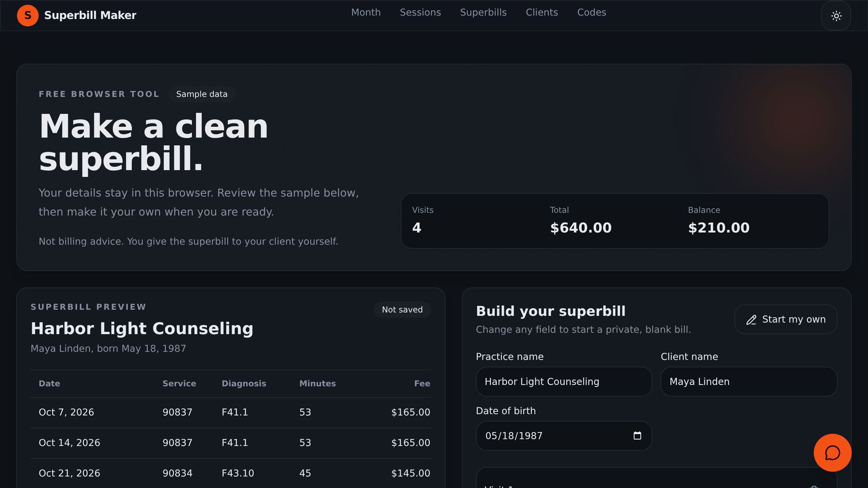868x488 pixels.
Task: Click service code 90837 in the Oct 7 row
Action: 177,412
